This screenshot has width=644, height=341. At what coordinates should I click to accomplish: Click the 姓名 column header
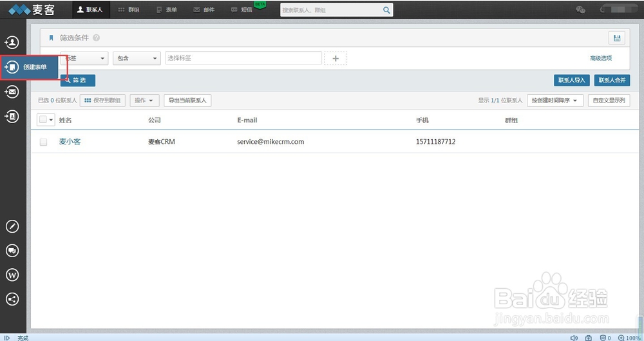click(65, 120)
